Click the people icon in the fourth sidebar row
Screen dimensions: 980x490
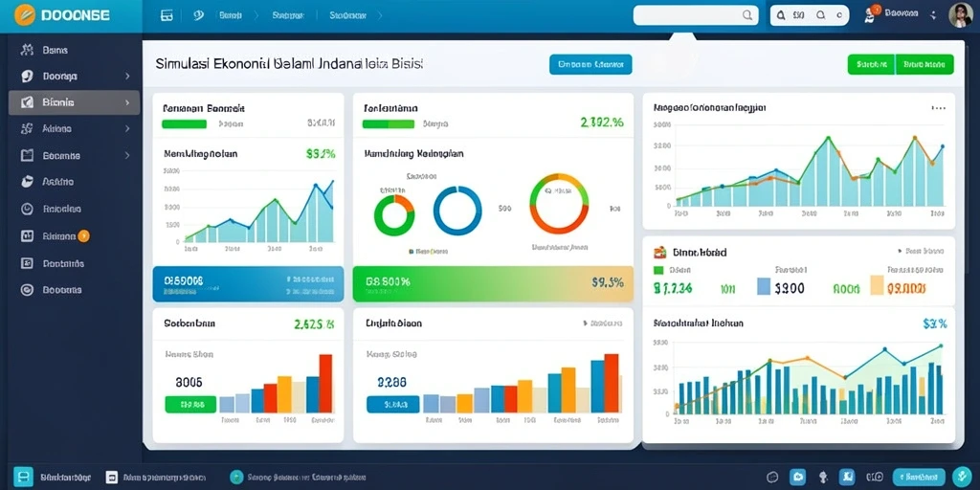pyautogui.click(x=27, y=129)
